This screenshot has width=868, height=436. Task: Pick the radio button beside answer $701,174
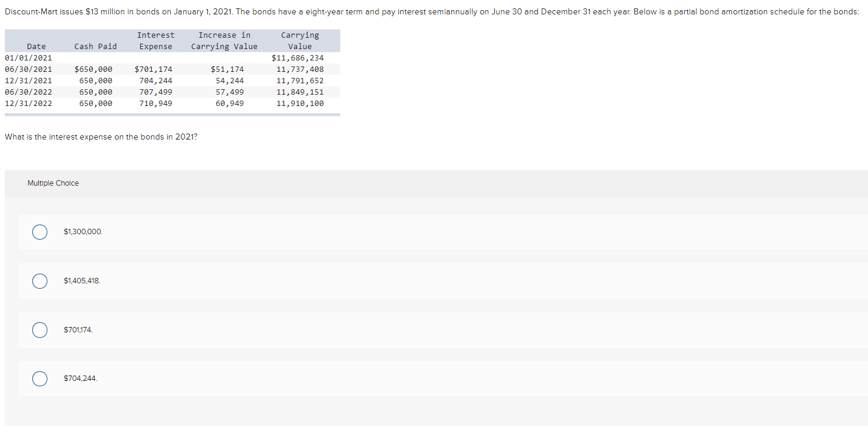point(40,330)
